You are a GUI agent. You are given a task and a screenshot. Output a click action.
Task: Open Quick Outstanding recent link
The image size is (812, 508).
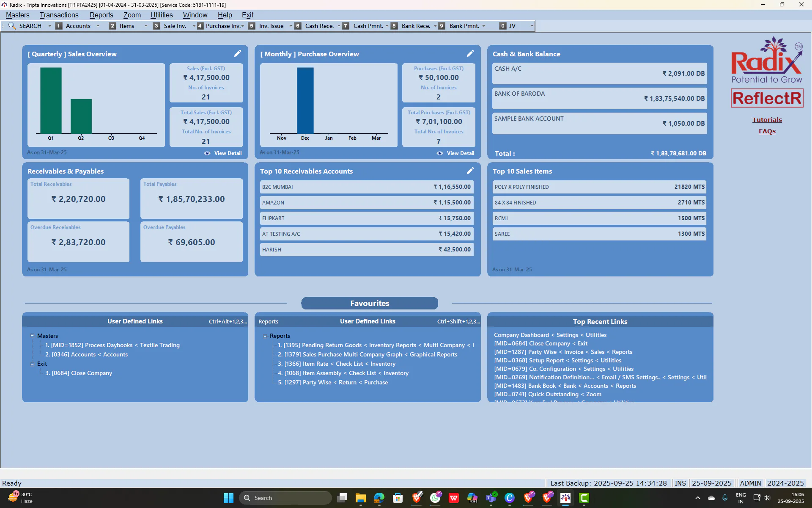click(548, 394)
